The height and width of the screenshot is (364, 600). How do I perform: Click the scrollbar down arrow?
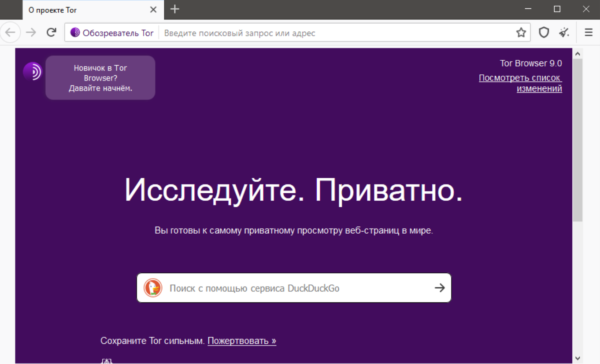[x=578, y=358]
